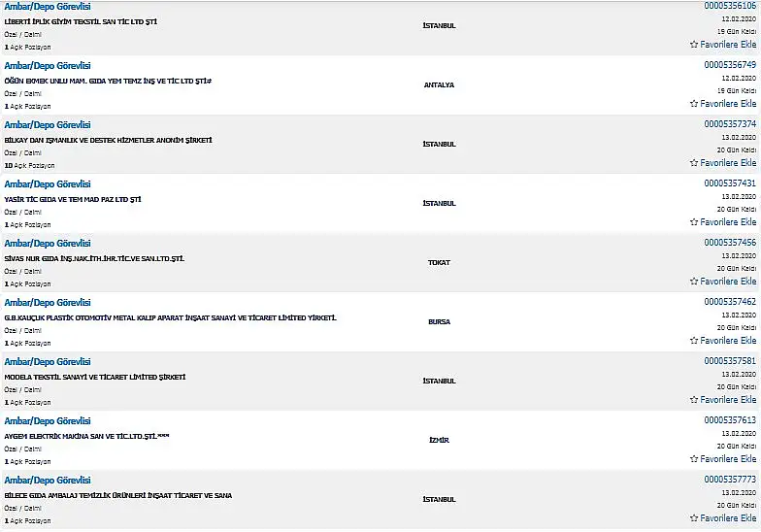Screen dimensions: 761x532
Task: Open the Ambar/Depo Görevlisi job in İzmir
Action: (x=48, y=421)
